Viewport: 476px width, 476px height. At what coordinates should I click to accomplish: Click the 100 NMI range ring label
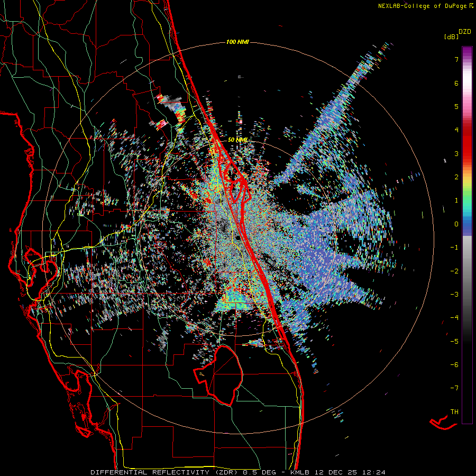pyautogui.click(x=237, y=42)
